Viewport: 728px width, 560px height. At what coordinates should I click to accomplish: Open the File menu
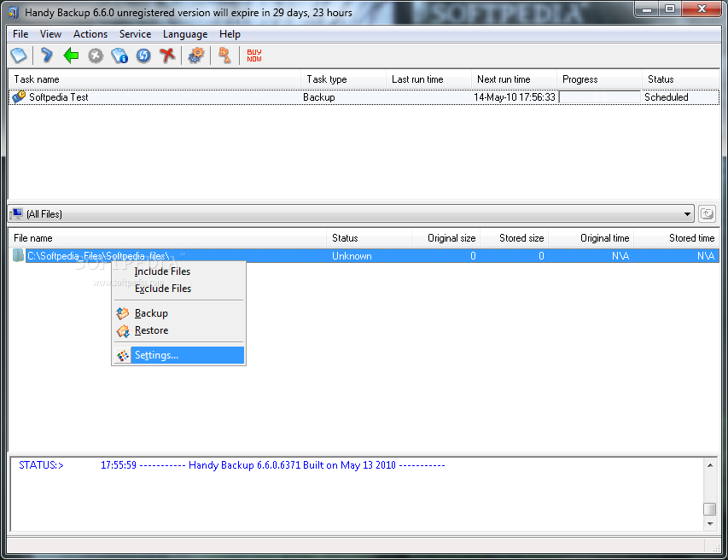coord(20,34)
